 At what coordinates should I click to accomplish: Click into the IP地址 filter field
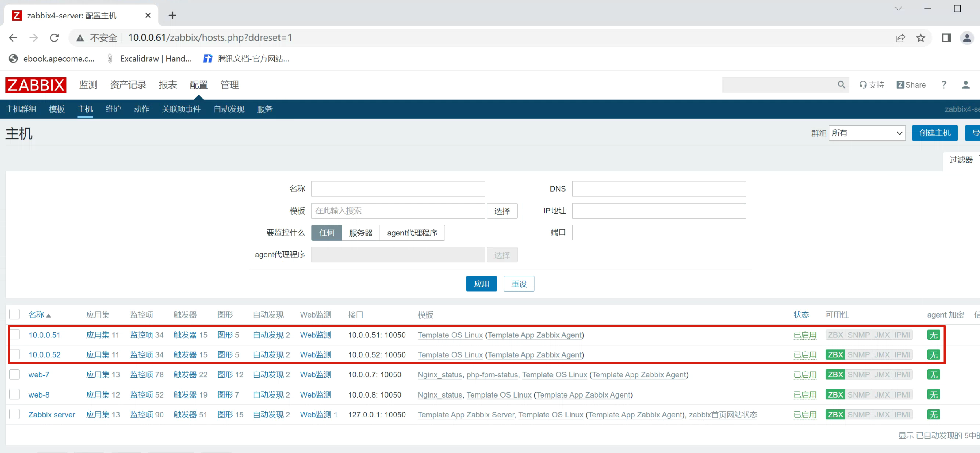coord(659,211)
